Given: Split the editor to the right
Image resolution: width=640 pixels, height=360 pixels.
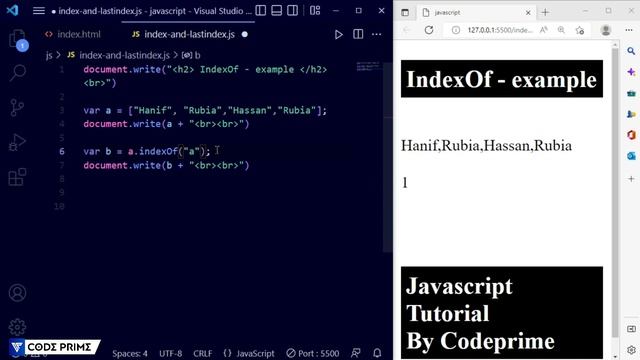Looking at the screenshot, I should pyautogui.click(x=358, y=34).
